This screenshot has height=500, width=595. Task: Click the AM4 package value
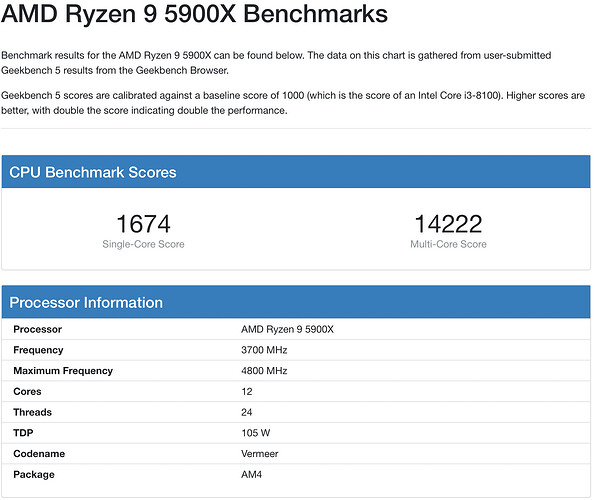tap(251, 475)
